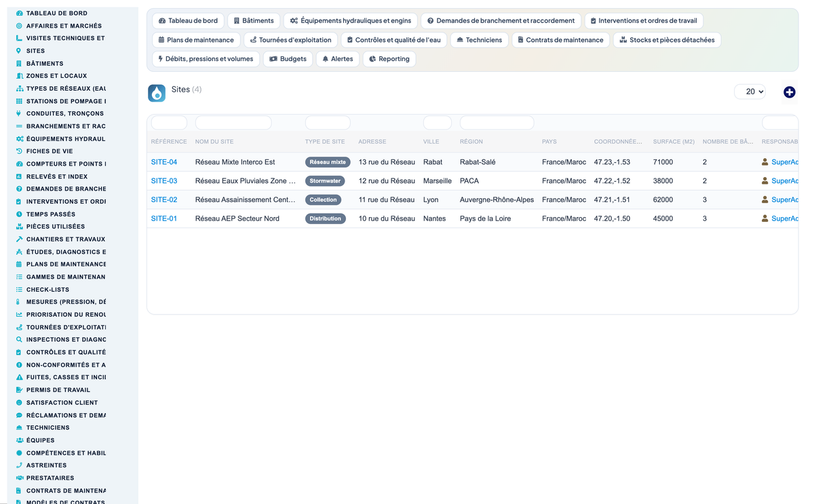Select Débits, pressions et volumes tab

206,58
